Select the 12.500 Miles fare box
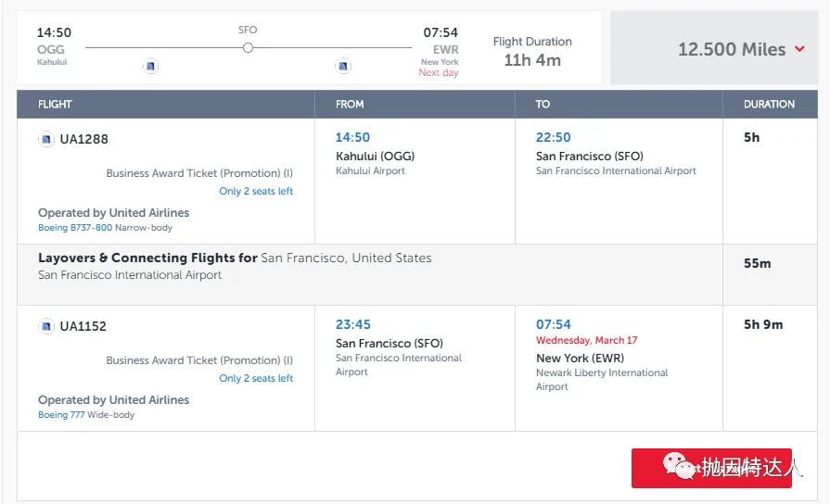 pyautogui.click(x=714, y=48)
